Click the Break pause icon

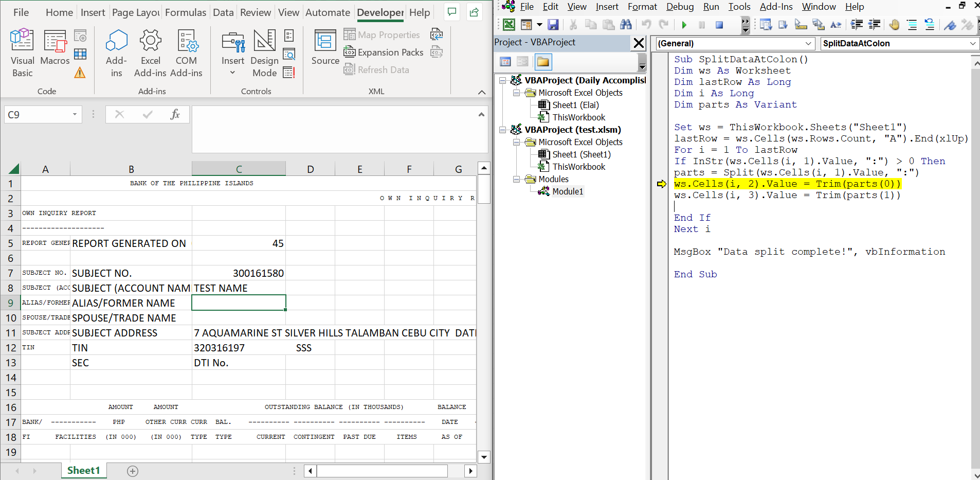click(x=701, y=24)
